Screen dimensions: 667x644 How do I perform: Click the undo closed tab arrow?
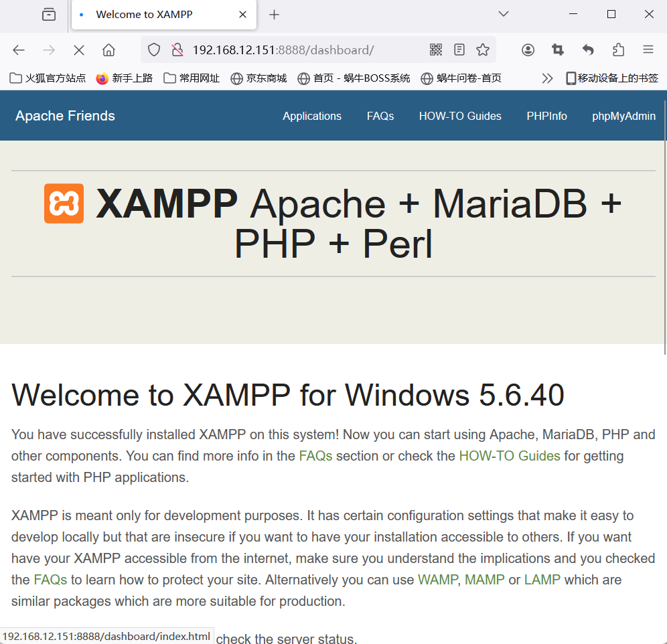588,50
